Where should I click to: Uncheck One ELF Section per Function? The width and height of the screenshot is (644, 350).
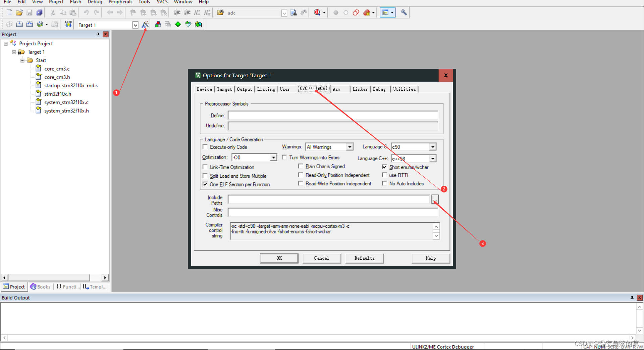205,184
